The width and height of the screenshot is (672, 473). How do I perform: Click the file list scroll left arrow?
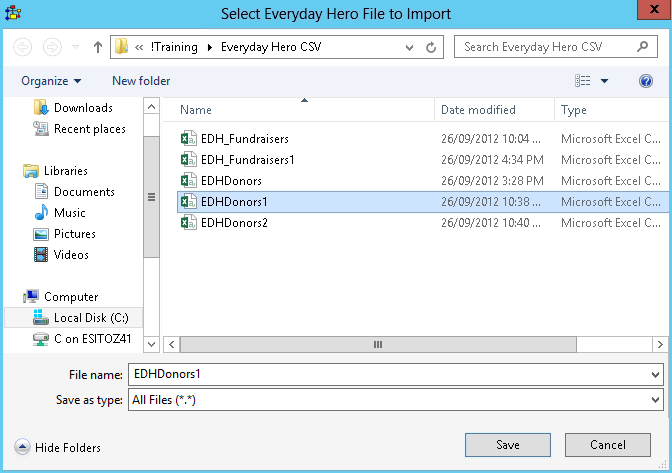pos(171,344)
